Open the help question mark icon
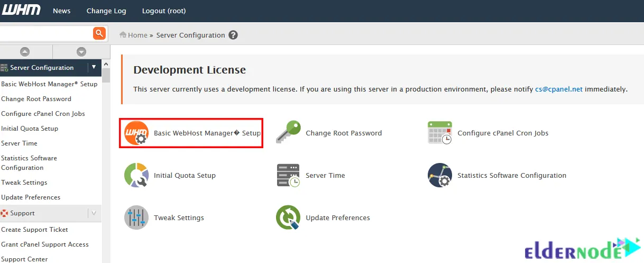 tap(233, 35)
